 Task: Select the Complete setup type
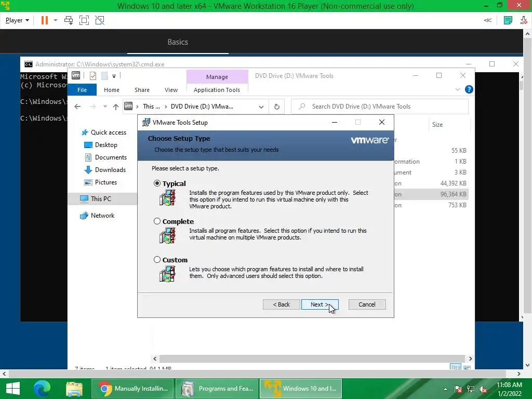pos(157,221)
